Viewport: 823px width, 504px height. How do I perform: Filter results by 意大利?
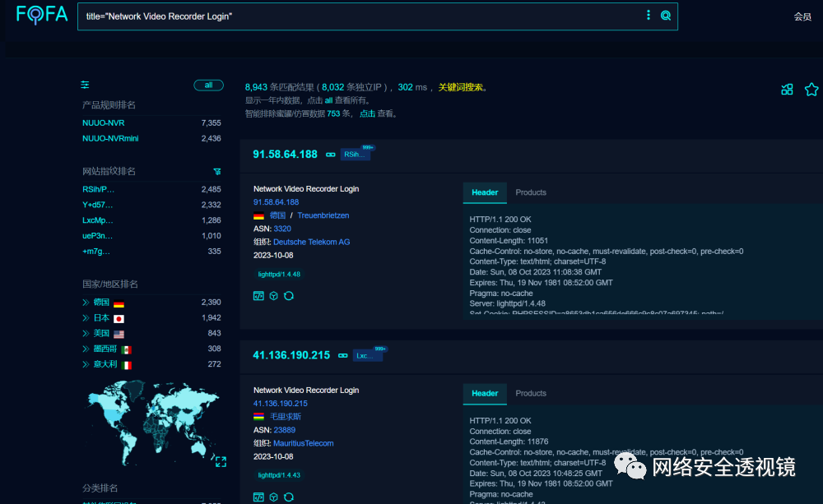click(105, 364)
